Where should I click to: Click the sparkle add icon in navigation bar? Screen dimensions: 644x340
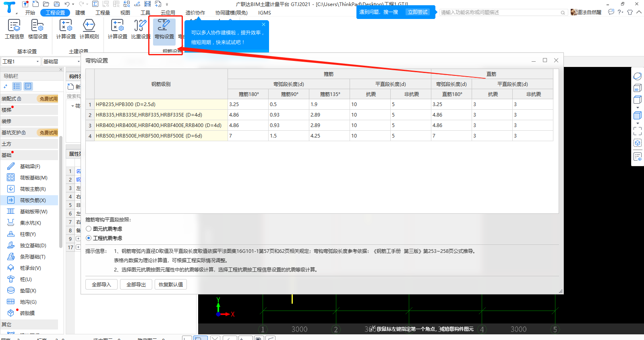(x=5, y=86)
